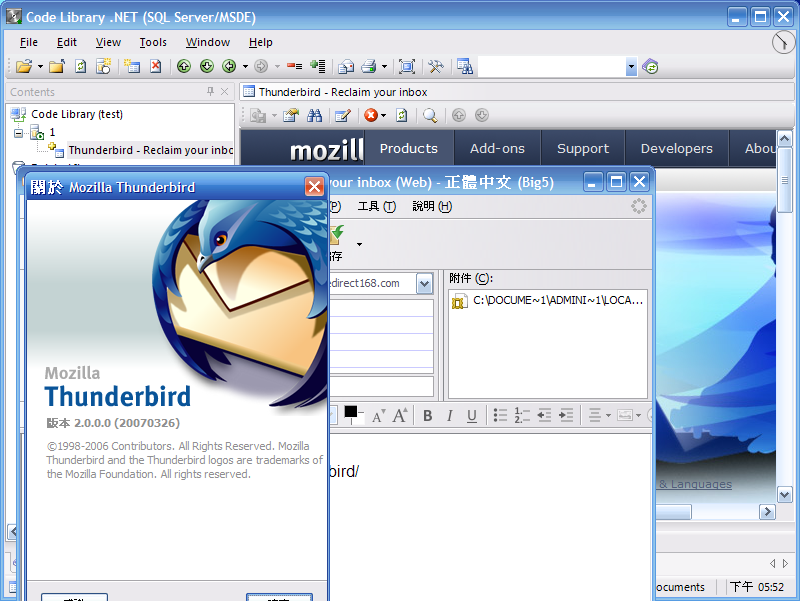This screenshot has height=601, width=800.
Task: Click the indent icon in composer toolbar
Action: (566, 415)
